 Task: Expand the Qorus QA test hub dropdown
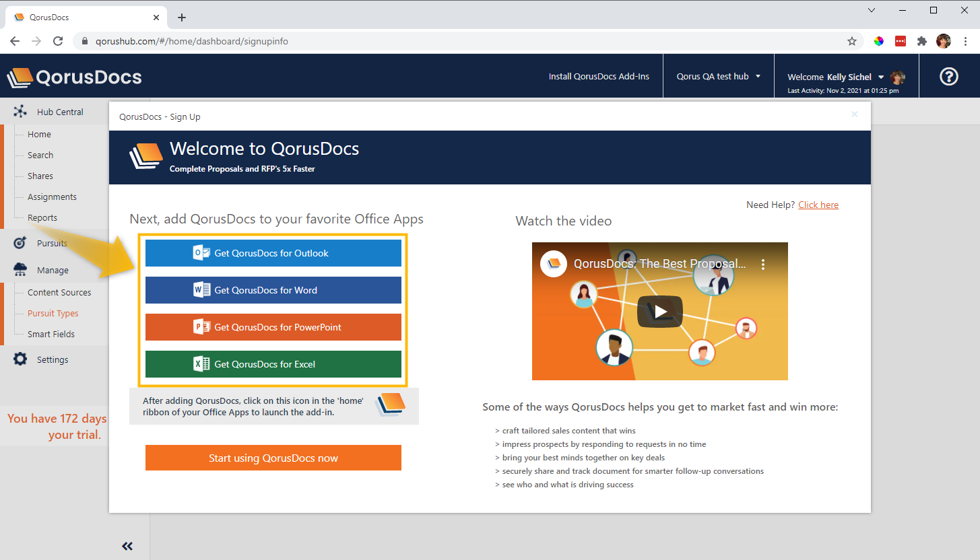[x=719, y=76]
